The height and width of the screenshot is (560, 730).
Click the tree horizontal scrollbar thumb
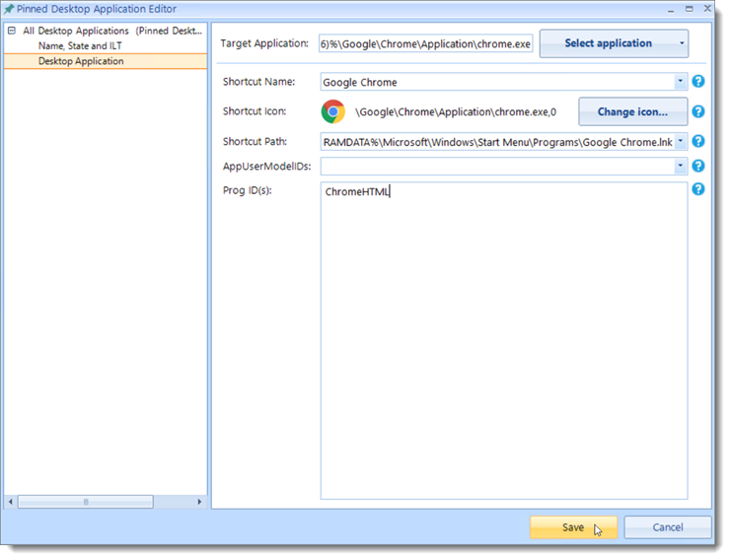tap(86, 502)
